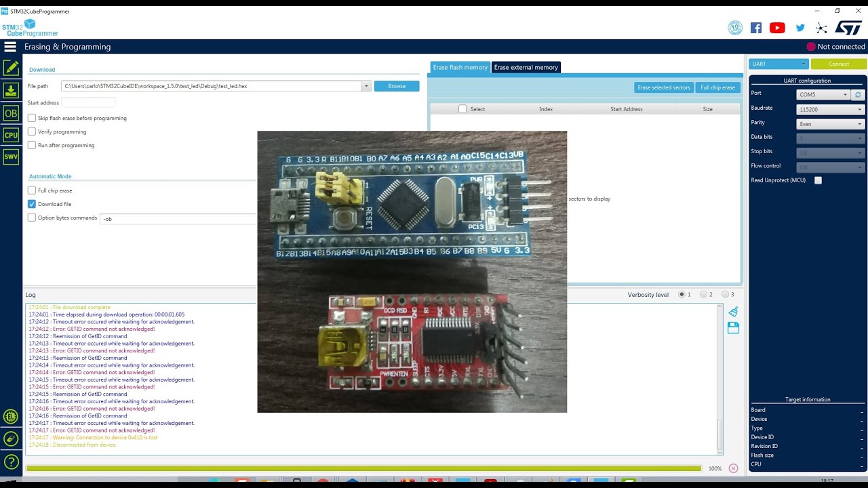Click the Size column header
Image resolution: width=868 pixels, height=488 pixels.
pos(707,109)
